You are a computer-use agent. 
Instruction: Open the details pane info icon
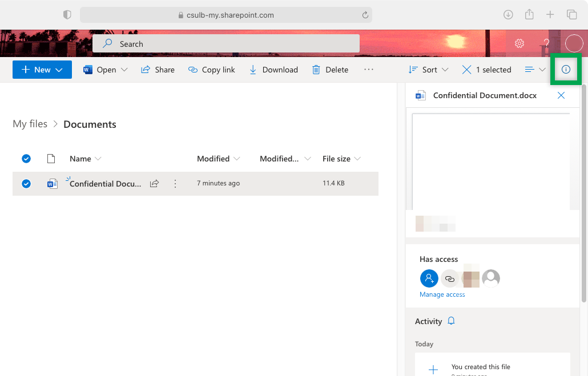click(566, 70)
